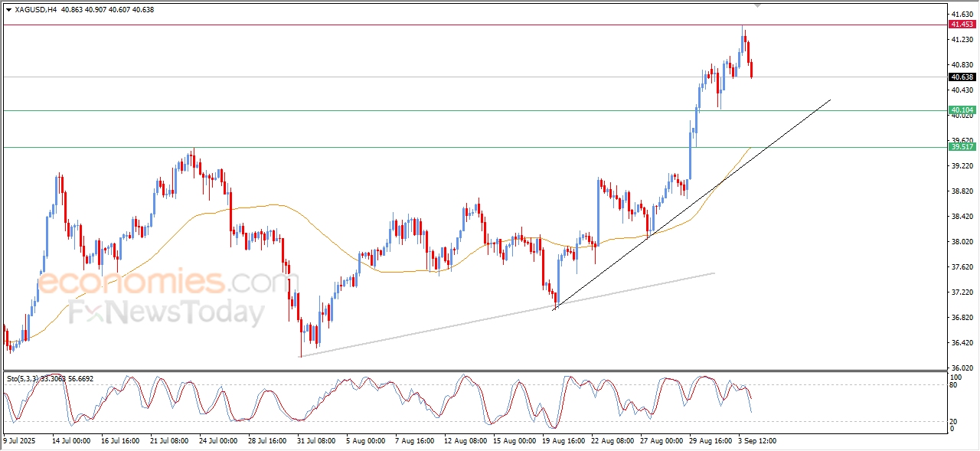Click the 14 Jul 00:00 time label
Image resolution: width=980 pixels, height=451 pixels.
click(70, 441)
